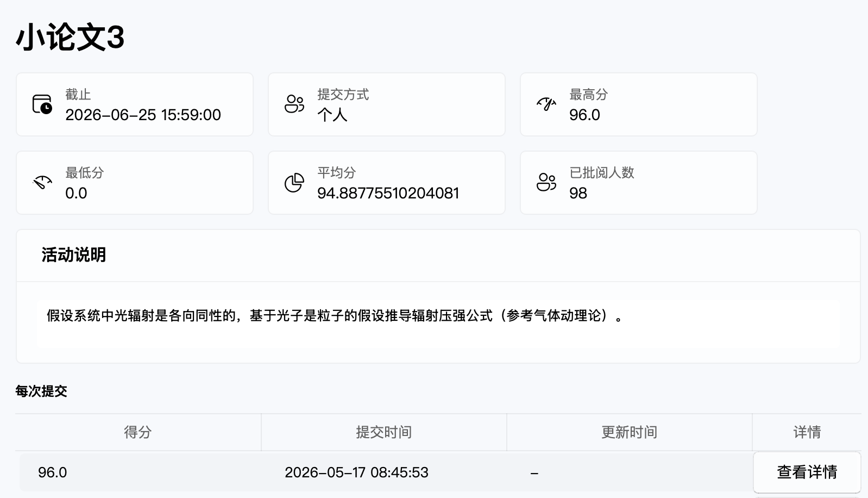This screenshot has width=868, height=498.
Task: Click the 得分 column header
Action: [138, 432]
